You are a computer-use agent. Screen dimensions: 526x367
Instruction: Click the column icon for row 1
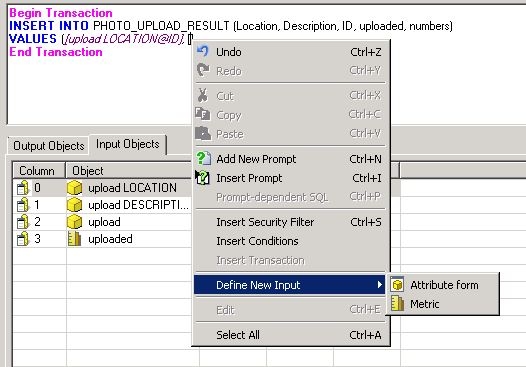[23, 205]
